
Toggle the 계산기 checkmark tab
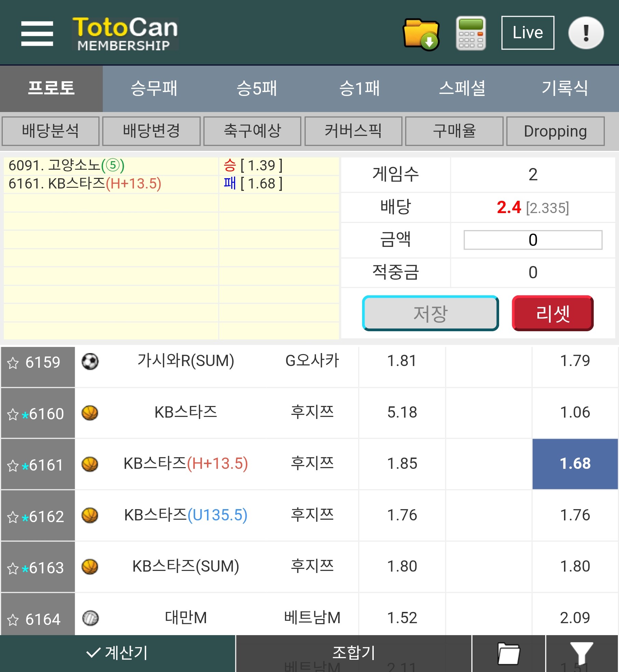(x=117, y=653)
